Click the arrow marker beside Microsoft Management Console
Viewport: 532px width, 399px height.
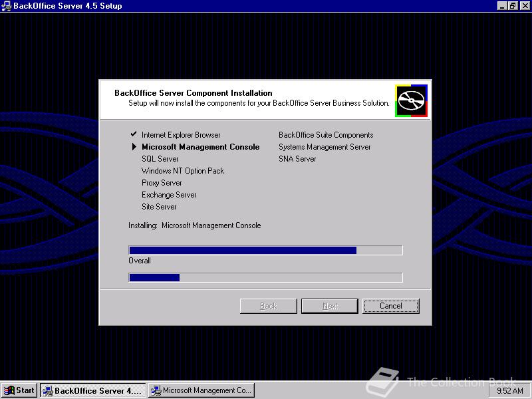[134, 146]
